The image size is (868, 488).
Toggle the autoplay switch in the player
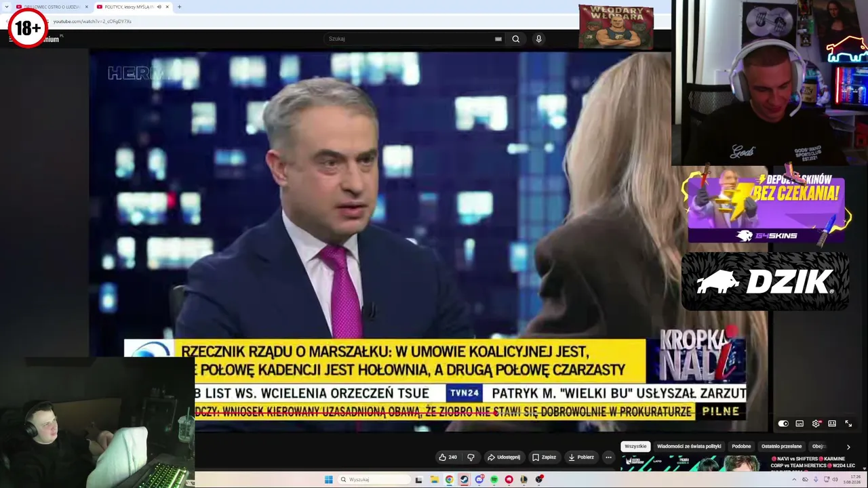783,424
